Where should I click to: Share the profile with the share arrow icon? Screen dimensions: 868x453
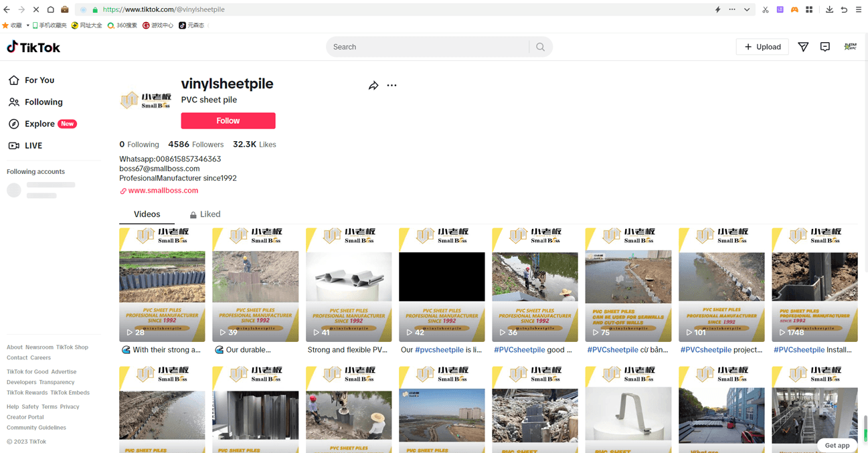pyautogui.click(x=373, y=86)
